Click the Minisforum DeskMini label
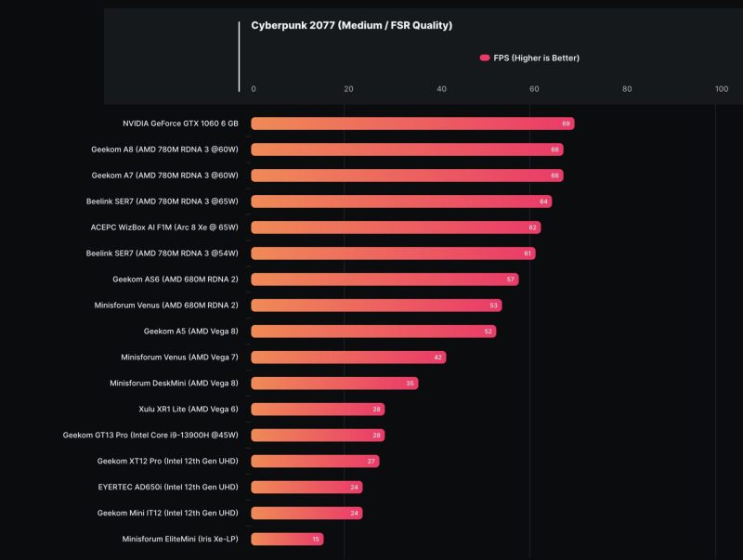 pos(174,384)
